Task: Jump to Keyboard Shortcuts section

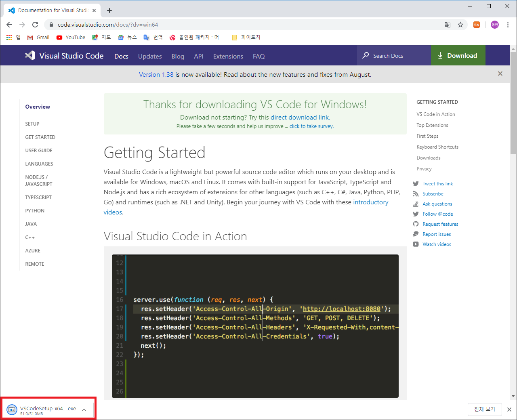Action: 437,147
